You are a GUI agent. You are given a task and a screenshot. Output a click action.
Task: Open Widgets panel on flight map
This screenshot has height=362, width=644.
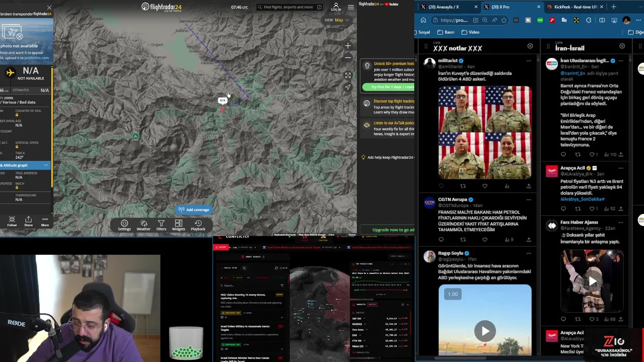[179, 225]
